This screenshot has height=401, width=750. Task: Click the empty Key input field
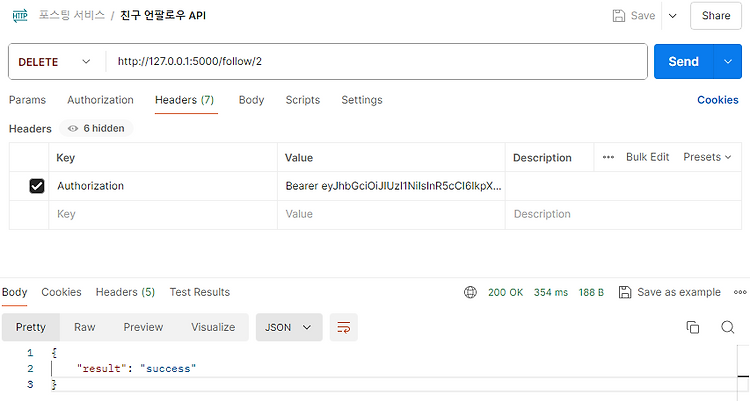coord(163,214)
